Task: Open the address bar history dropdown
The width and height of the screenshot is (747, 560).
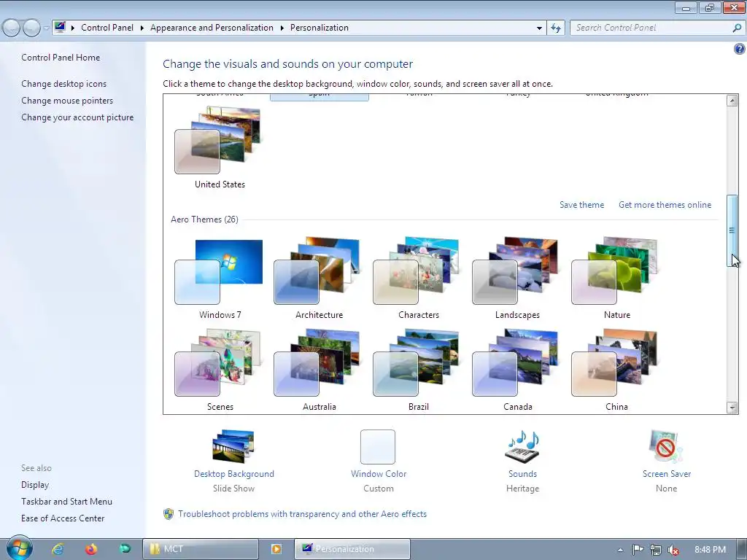Action: pyautogui.click(x=539, y=28)
